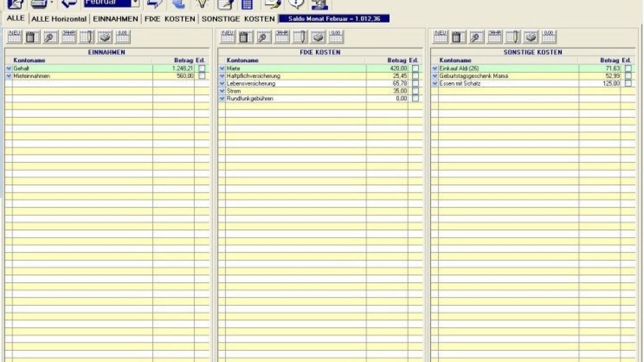Select the Strom amount cell

click(387, 91)
